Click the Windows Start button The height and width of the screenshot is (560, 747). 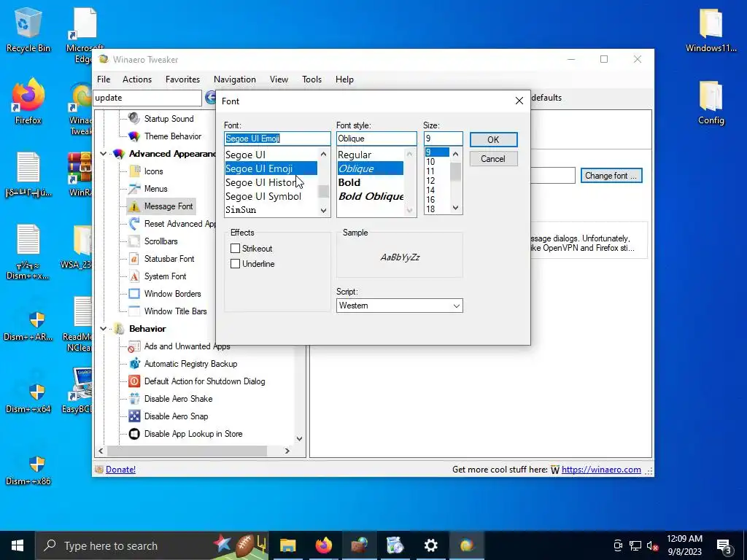click(x=18, y=545)
